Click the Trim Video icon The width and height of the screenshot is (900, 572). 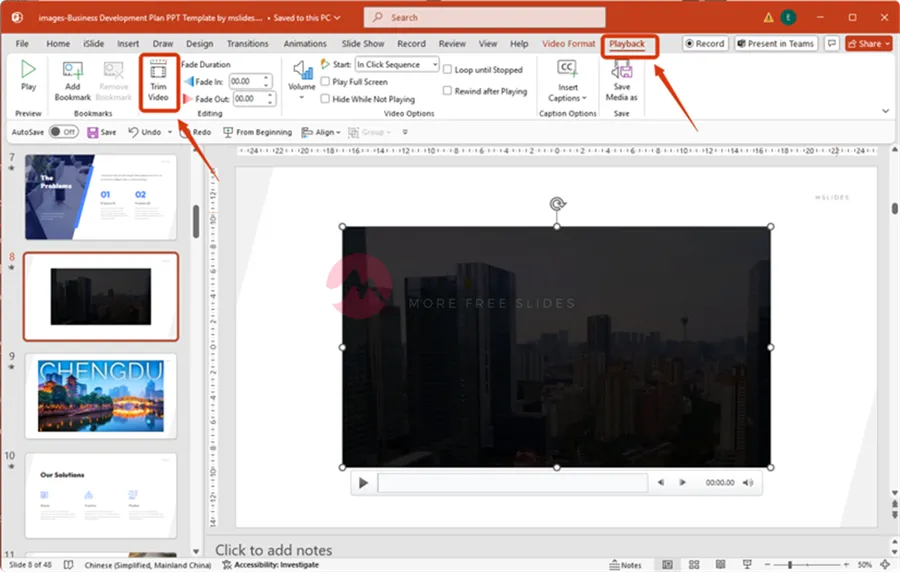[x=158, y=72]
